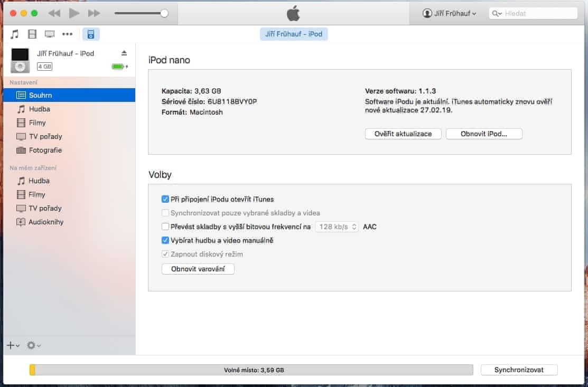Toggle Zapnout diskový režim checkbox
The image size is (588, 387).
click(x=165, y=254)
